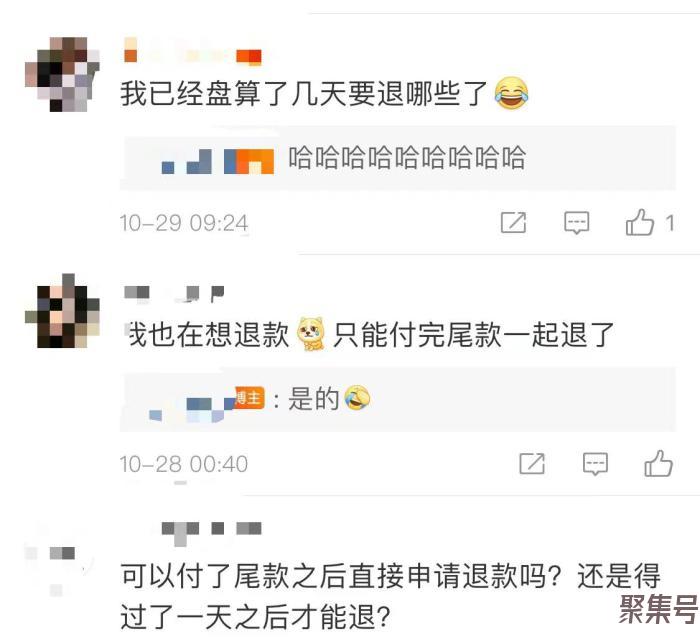Like the 10-29 09:24 comment
700x639 pixels.
pos(639,222)
